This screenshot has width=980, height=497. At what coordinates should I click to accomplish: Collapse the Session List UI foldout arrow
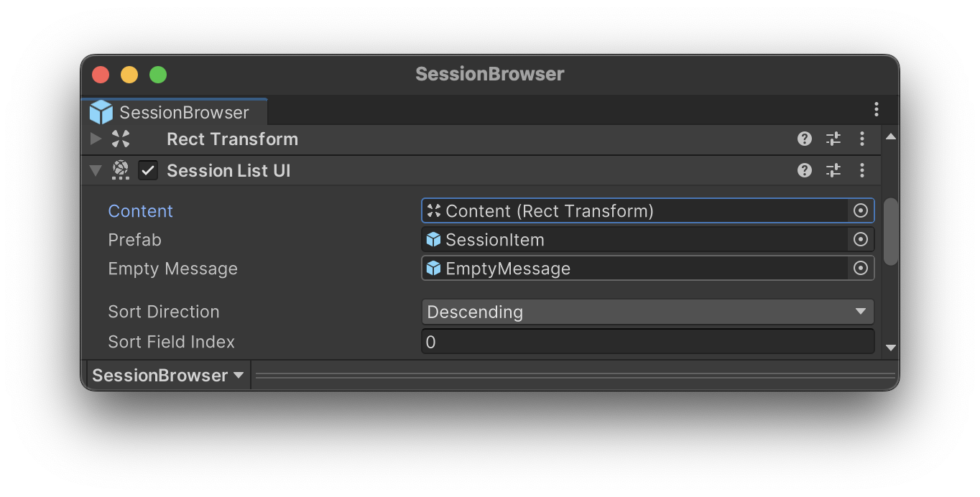coord(96,171)
